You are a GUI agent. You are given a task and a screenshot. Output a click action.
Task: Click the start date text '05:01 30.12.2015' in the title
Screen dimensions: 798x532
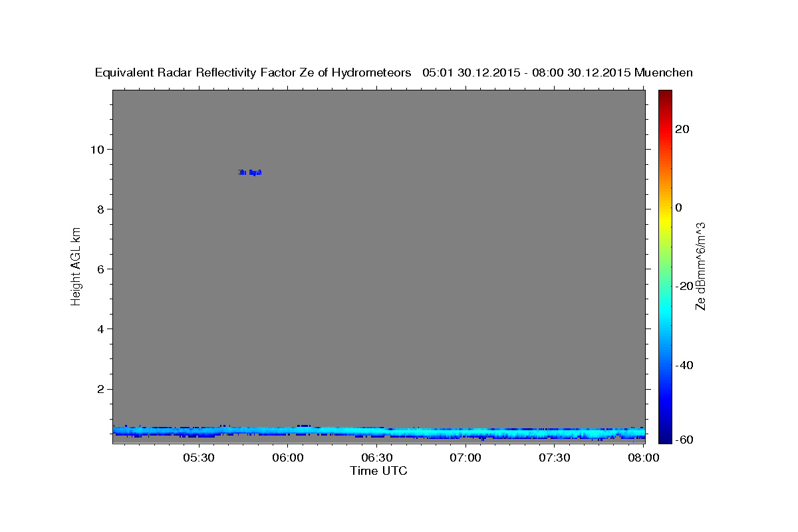pyautogui.click(x=471, y=73)
